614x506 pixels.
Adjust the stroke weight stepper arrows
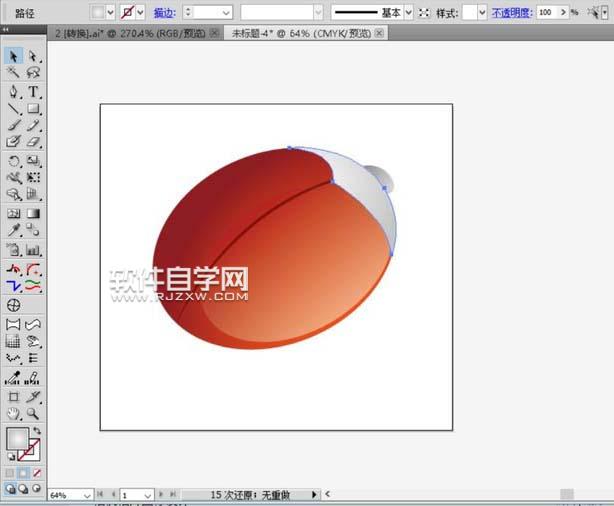tap(188, 12)
